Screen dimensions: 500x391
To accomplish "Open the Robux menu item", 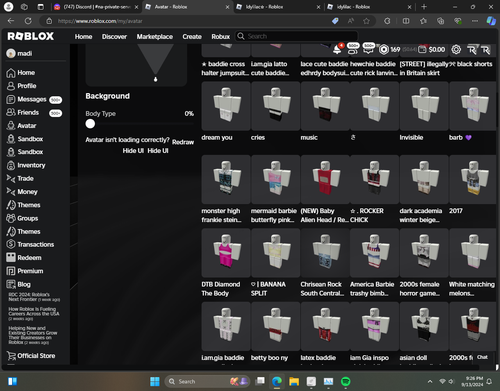I will 220,37.
